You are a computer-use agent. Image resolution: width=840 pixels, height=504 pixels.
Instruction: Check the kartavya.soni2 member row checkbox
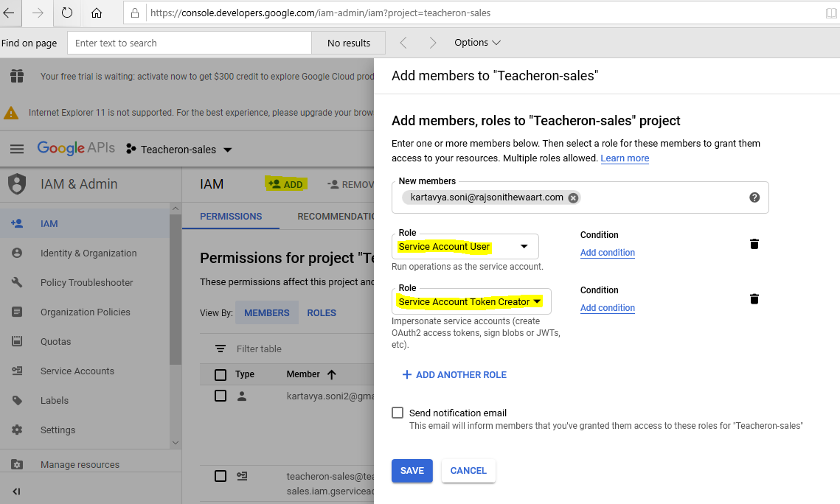point(221,396)
